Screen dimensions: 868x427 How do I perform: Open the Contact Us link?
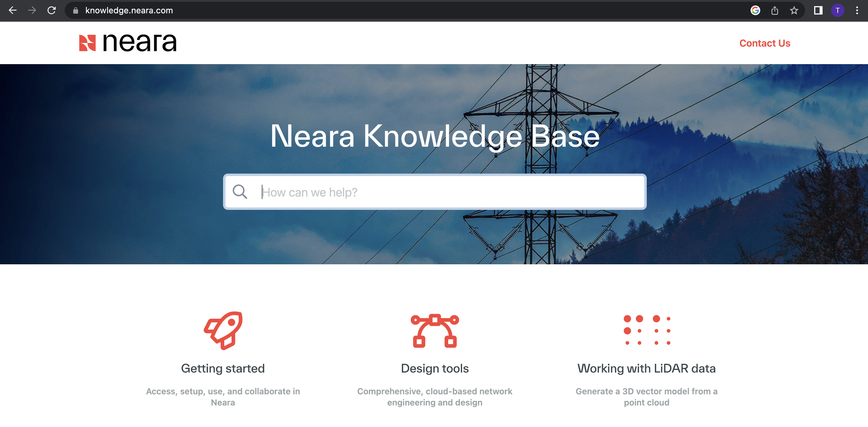point(765,43)
